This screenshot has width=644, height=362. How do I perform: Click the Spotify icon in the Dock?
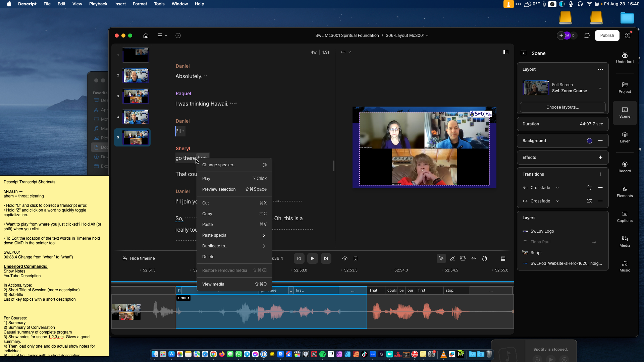pyautogui.click(x=322, y=354)
